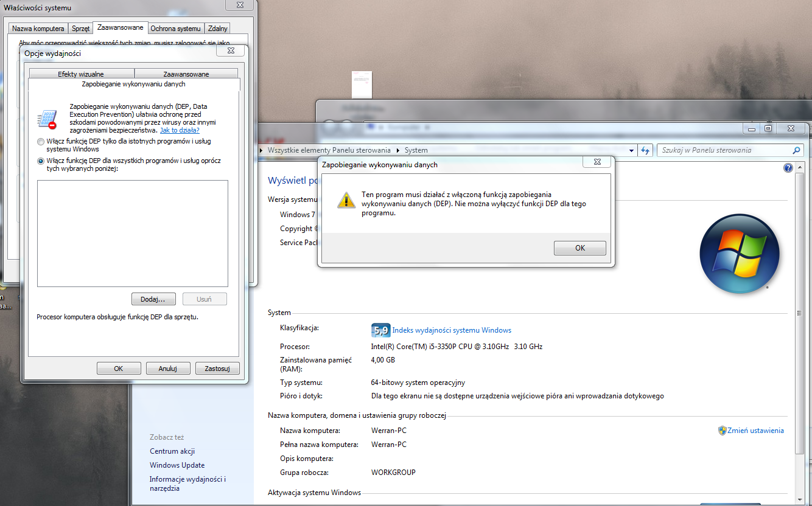The image size is (812, 506).
Task: Click the scrollbar up arrow in System window
Action: pos(800,166)
